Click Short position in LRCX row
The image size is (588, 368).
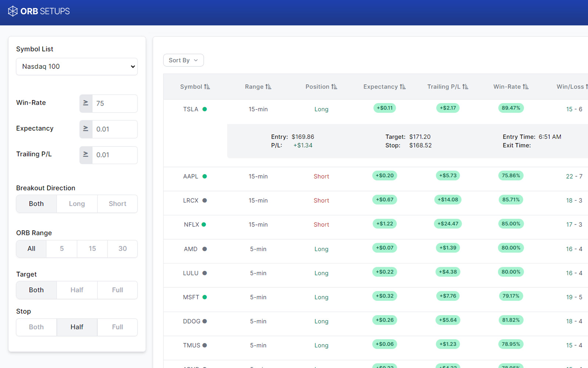coord(321,201)
